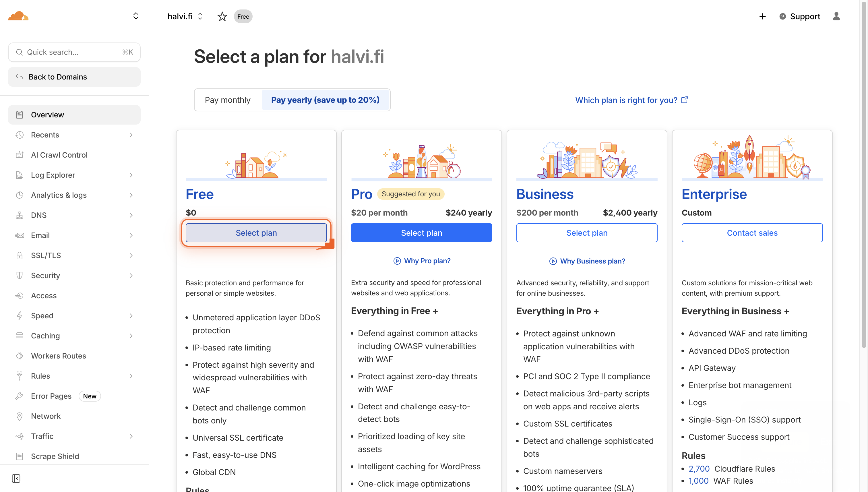Click the plus icon to add a domain
The image size is (868, 492).
coord(762,16)
